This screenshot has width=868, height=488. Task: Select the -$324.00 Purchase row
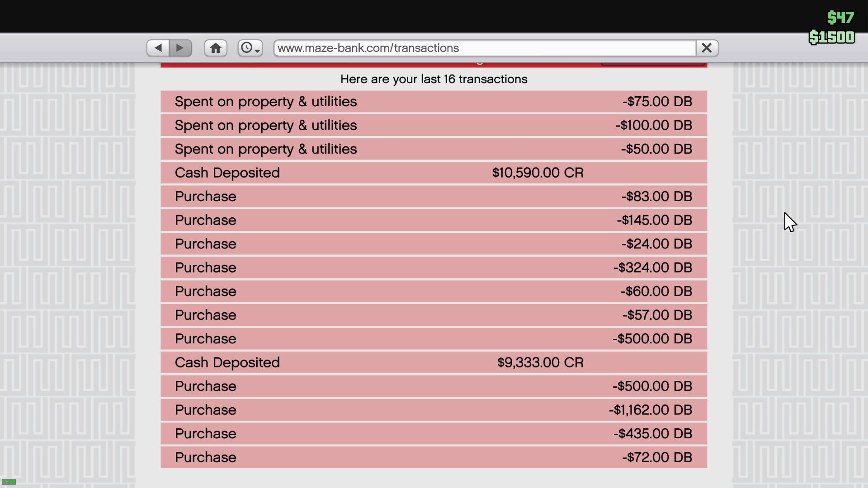(x=434, y=267)
